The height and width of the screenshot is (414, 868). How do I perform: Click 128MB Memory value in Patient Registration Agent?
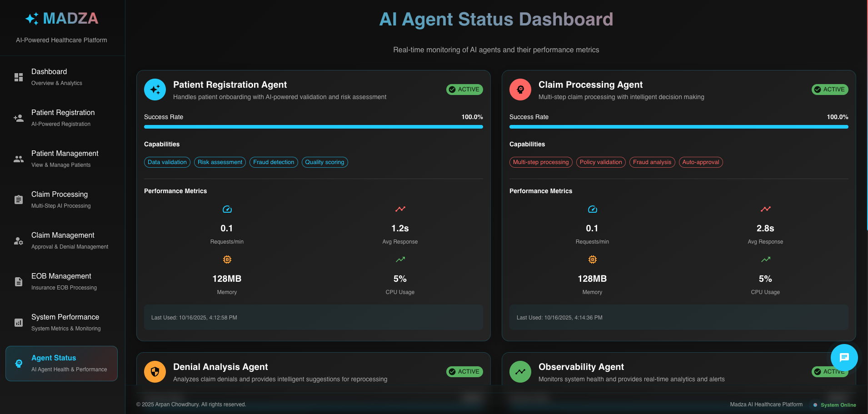(x=227, y=279)
